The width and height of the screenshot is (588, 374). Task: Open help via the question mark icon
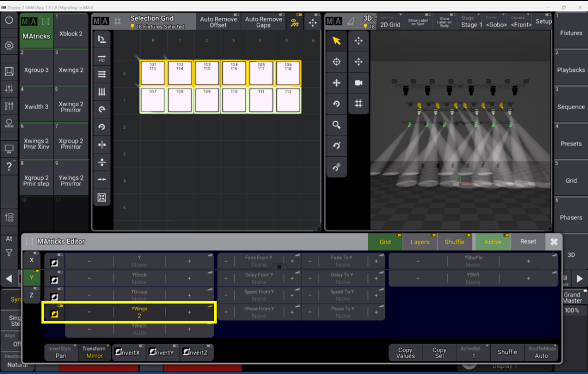point(9,167)
